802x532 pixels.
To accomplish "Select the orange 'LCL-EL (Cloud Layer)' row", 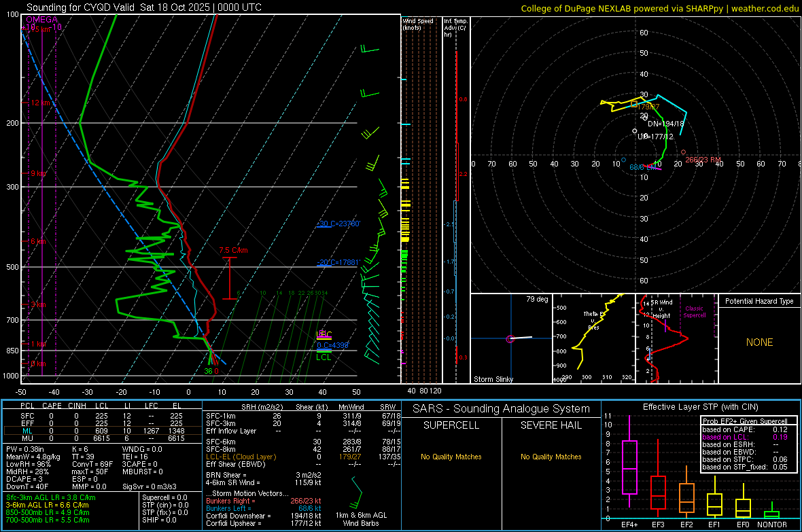I will click(x=303, y=457).
